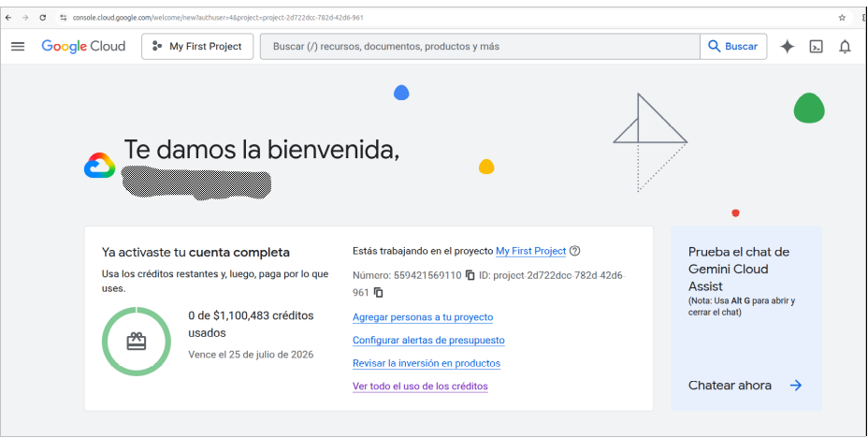Open Ver todo el uso de los créditos

(x=420, y=387)
